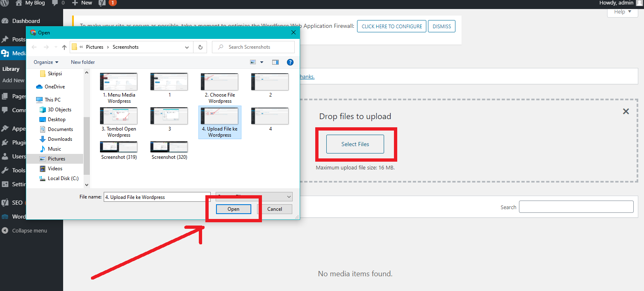The image size is (644, 291).
Task: Select This PC in navigation tree
Action: (48, 100)
